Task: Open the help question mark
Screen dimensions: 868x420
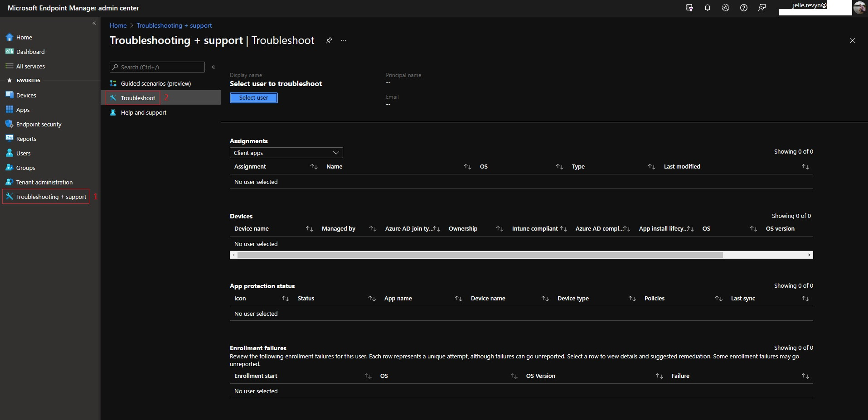Action: pyautogui.click(x=744, y=8)
